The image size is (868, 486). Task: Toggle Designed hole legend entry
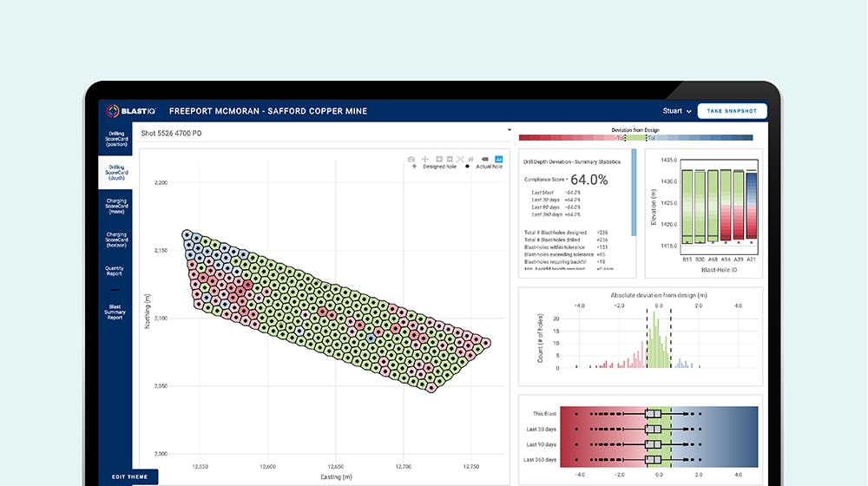pos(435,167)
